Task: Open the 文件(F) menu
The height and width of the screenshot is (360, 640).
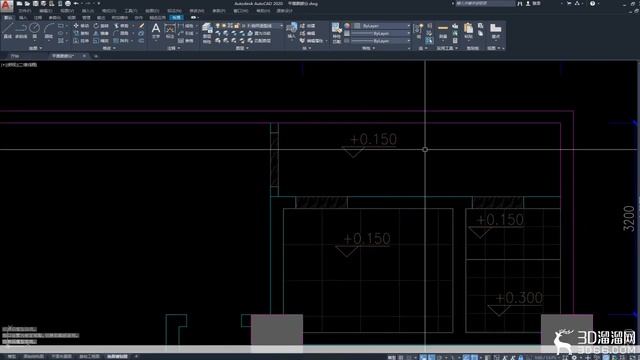Action: coord(24,11)
